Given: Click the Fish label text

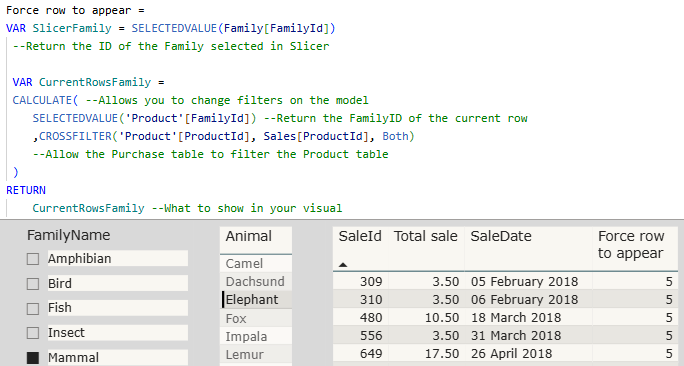Looking at the screenshot, I should coord(60,308).
